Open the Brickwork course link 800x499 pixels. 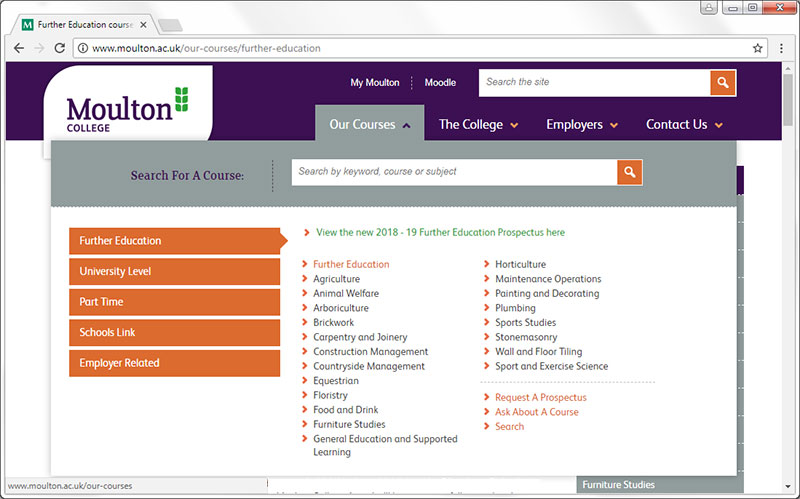coord(333,322)
